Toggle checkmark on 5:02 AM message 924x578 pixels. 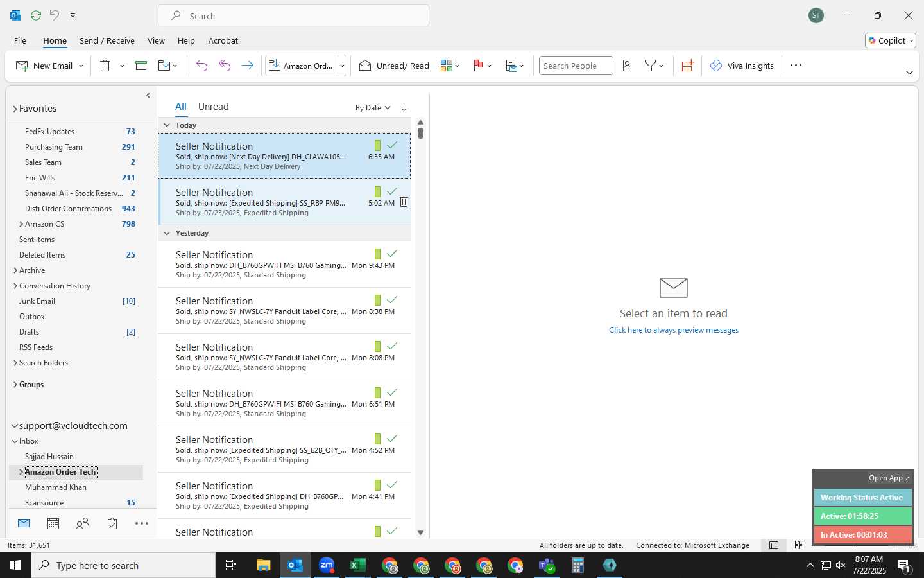pyautogui.click(x=392, y=191)
